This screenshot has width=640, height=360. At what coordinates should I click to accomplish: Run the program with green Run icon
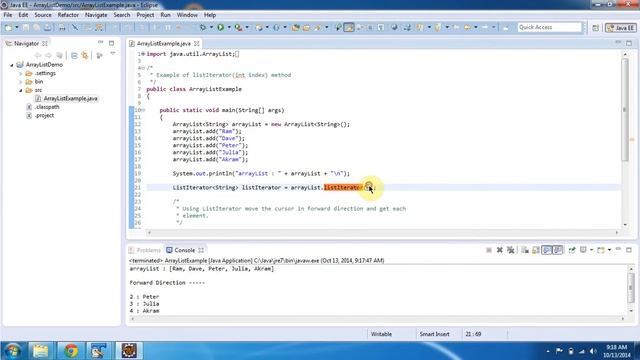pyautogui.click(x=220, y=27)
